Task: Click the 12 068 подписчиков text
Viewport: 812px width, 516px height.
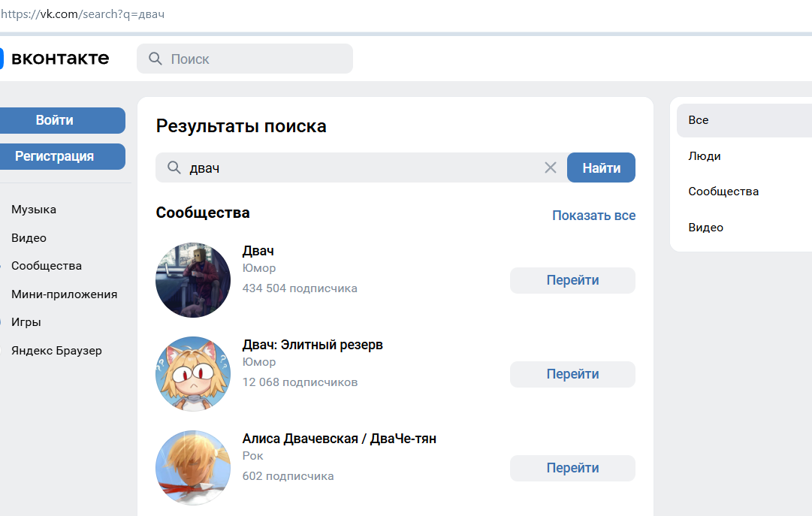Action: [300, 382]
